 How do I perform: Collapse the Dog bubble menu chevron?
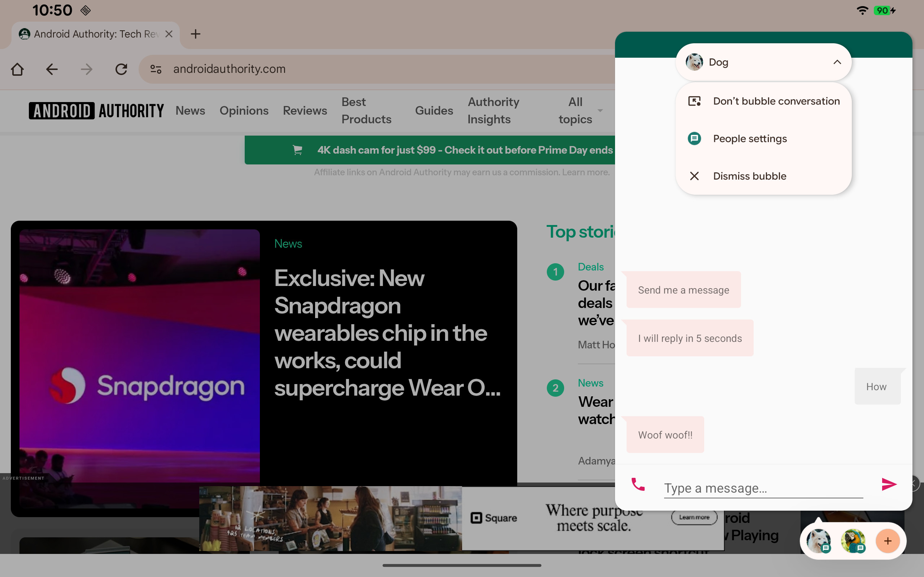(837, 62)
